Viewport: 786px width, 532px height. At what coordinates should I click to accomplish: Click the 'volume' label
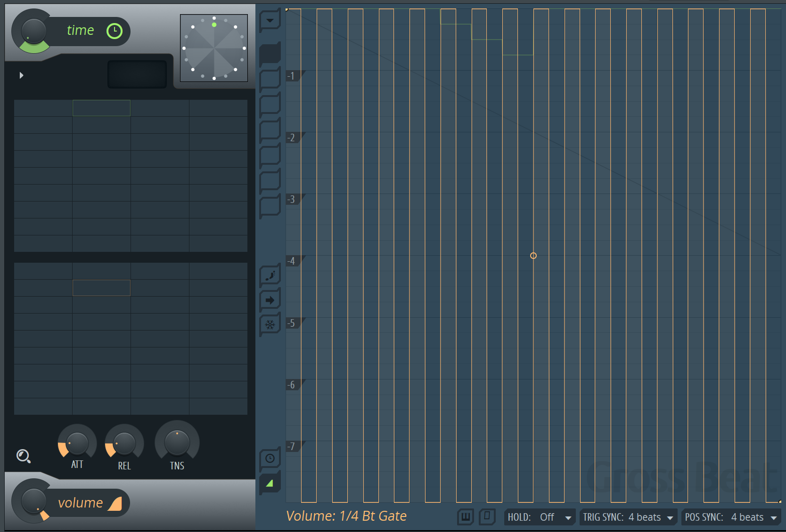point(80,503)
